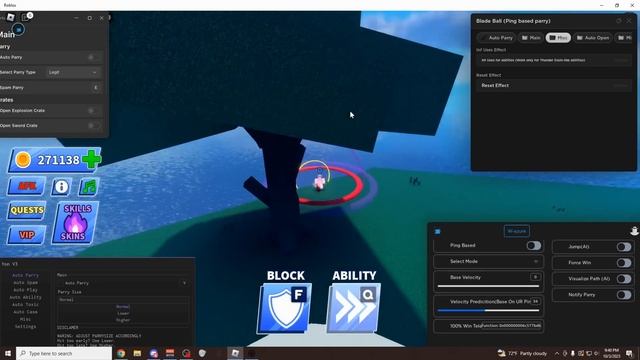Screen dimensions: 640x360
Task: Show hidden system tray icons
Action: [x=557, y=353]
